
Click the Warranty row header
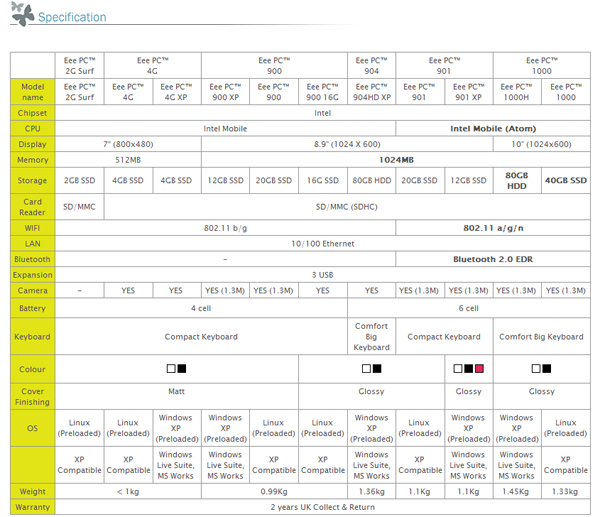point(33,507)
